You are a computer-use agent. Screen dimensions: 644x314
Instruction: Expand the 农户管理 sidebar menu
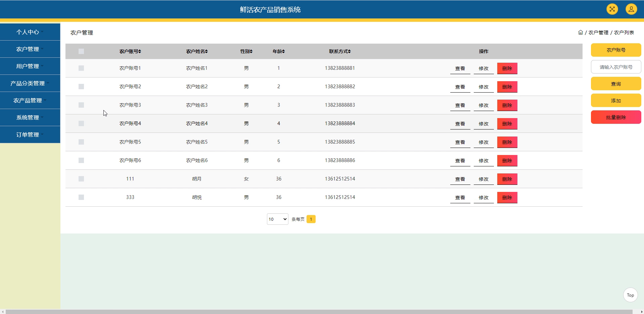pyautogui.click(x=30, y=49)
